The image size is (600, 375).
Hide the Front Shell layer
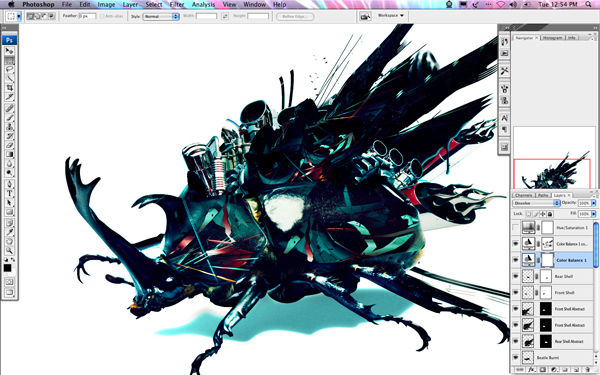516,293
